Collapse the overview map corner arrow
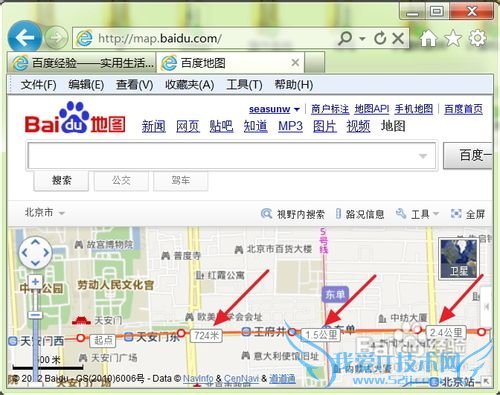The image size is (500, 395). point(486,381)
